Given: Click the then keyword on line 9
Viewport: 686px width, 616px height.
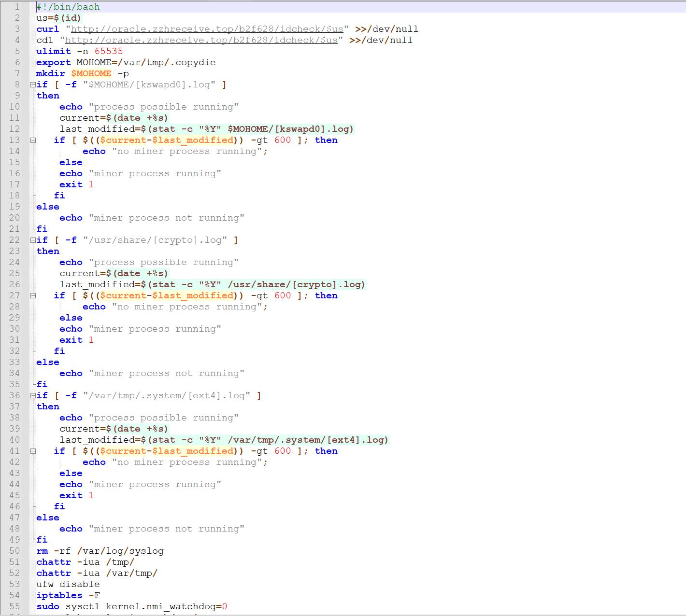Looking at the screenshot, I should coord(48,96).
